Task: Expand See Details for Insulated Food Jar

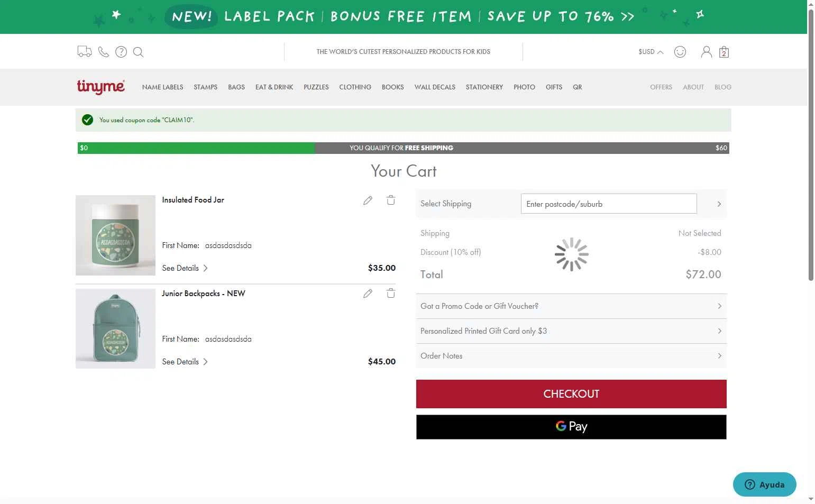Action: click(x=185, y=268)
